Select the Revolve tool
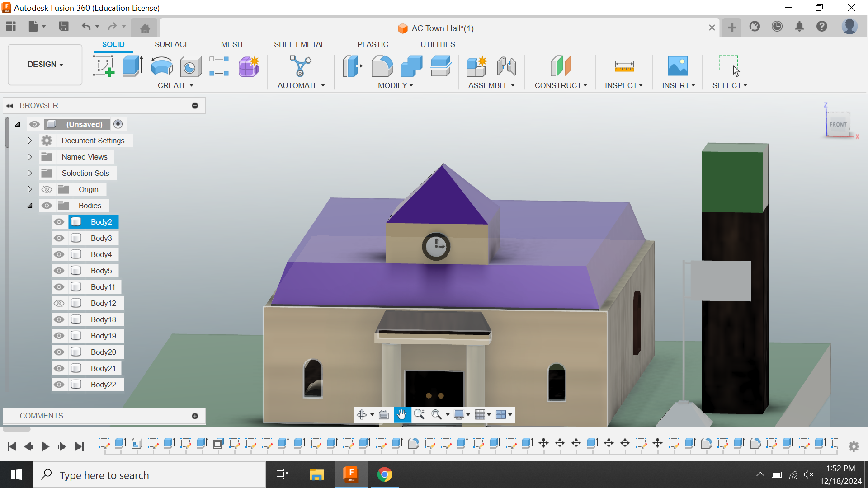Viewport: 868px width, 488px height. tap(161, 66)
